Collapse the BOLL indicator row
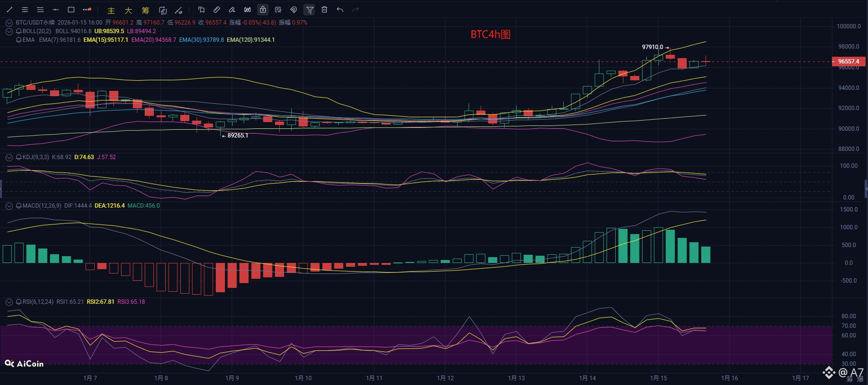 (x=9, y=31)
